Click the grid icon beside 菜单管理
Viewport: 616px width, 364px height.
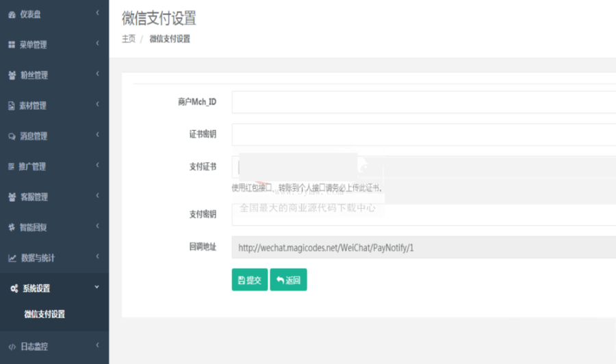tap(12, 44)
